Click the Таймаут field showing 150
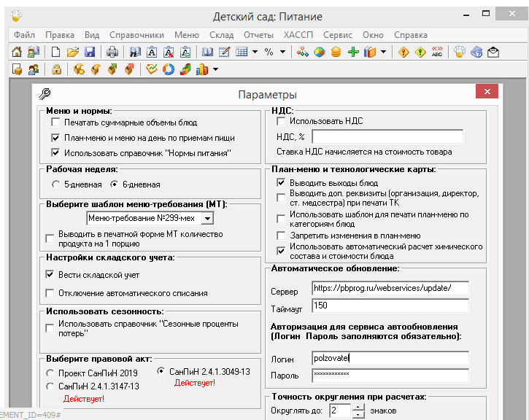529x420 pixels. point(390,306)
